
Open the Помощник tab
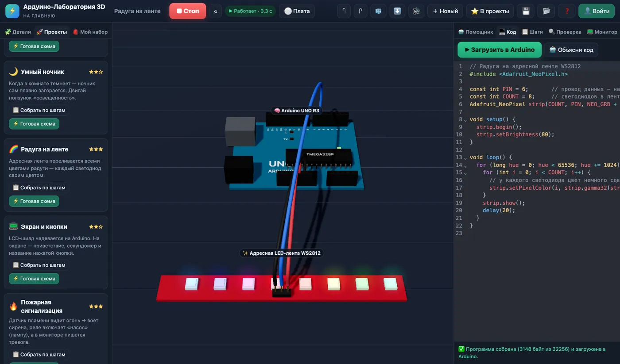click(x=476, y=32)
